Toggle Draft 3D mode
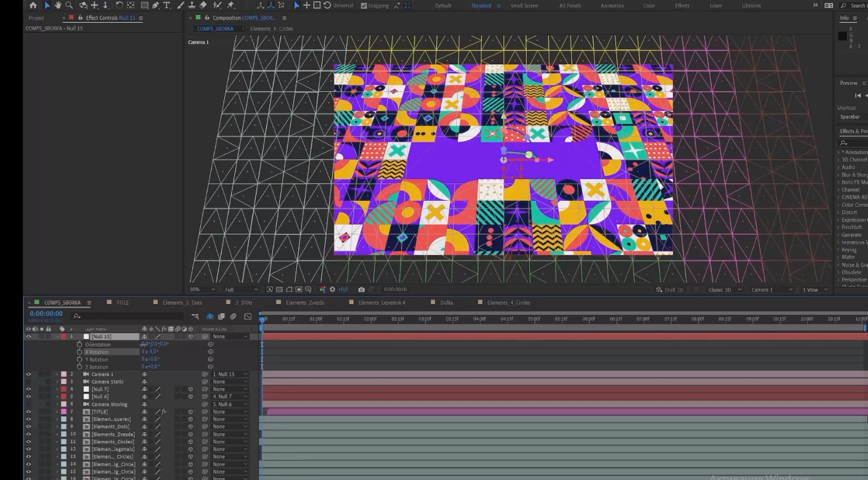 pos(669,290)
